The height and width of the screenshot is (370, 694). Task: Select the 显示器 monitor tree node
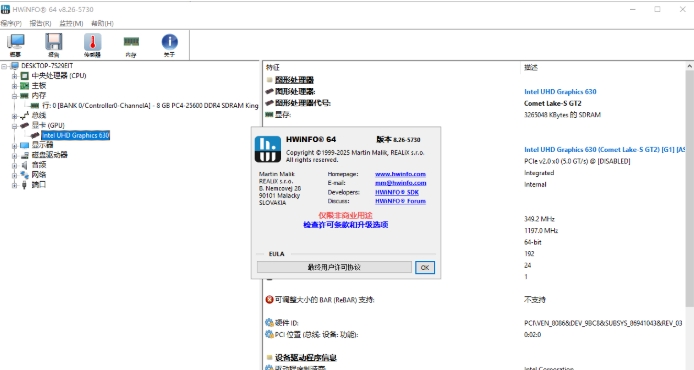tap(42, 145)
